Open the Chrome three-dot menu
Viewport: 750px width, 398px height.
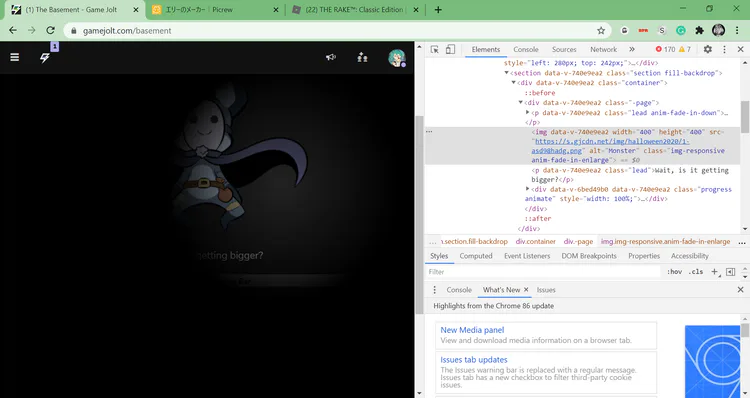click(737, 31)
